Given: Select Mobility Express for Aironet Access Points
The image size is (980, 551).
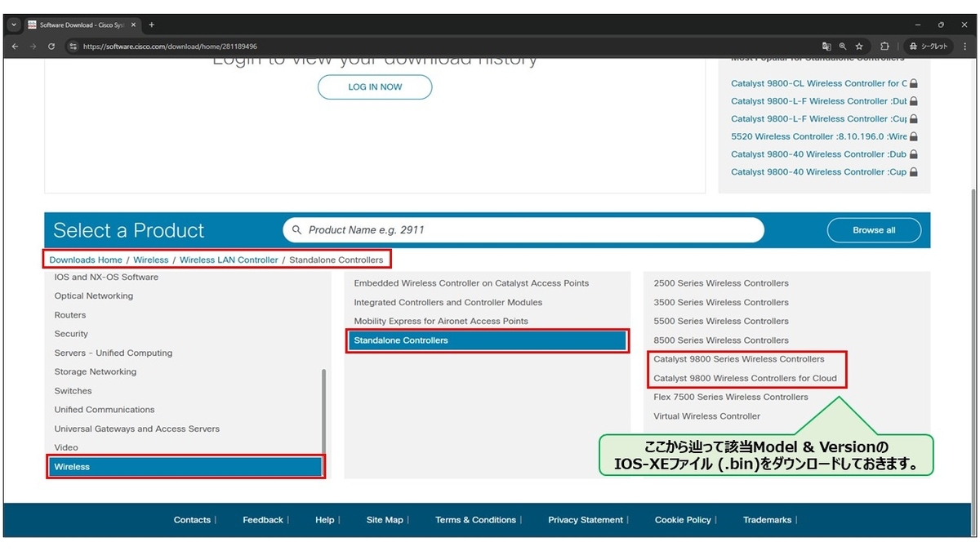Looking at the screenshot, I should click(x=441, y=321).
